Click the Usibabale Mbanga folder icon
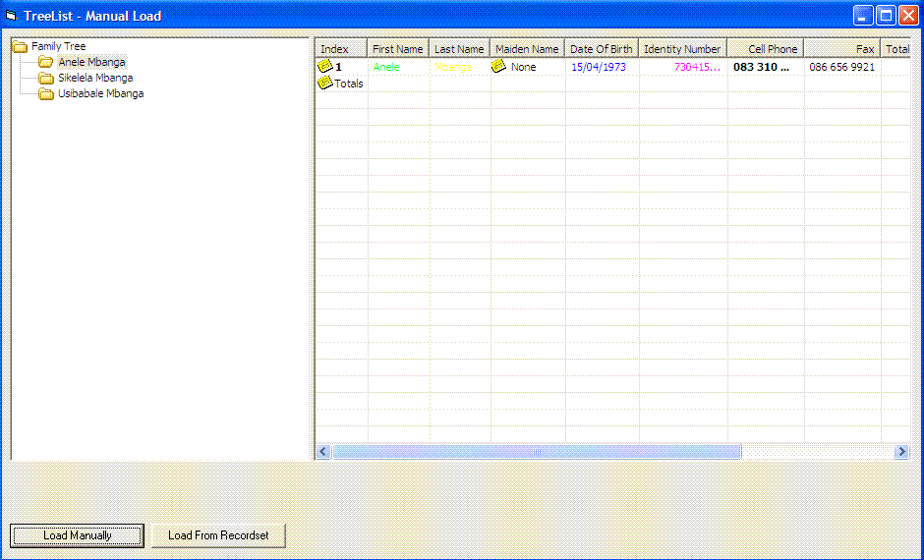Image resolution: width=924 pixels, height=560 pixels. coord(46,93)
